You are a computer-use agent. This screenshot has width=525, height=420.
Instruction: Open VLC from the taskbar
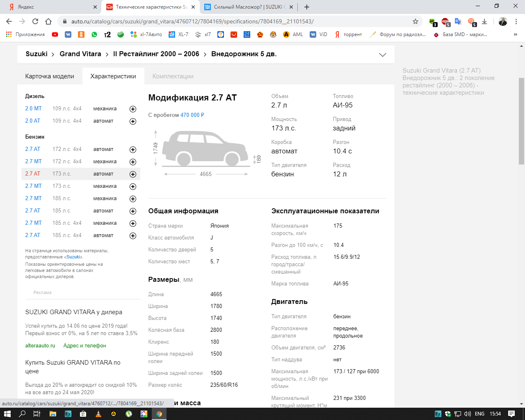tap(98, 414)
